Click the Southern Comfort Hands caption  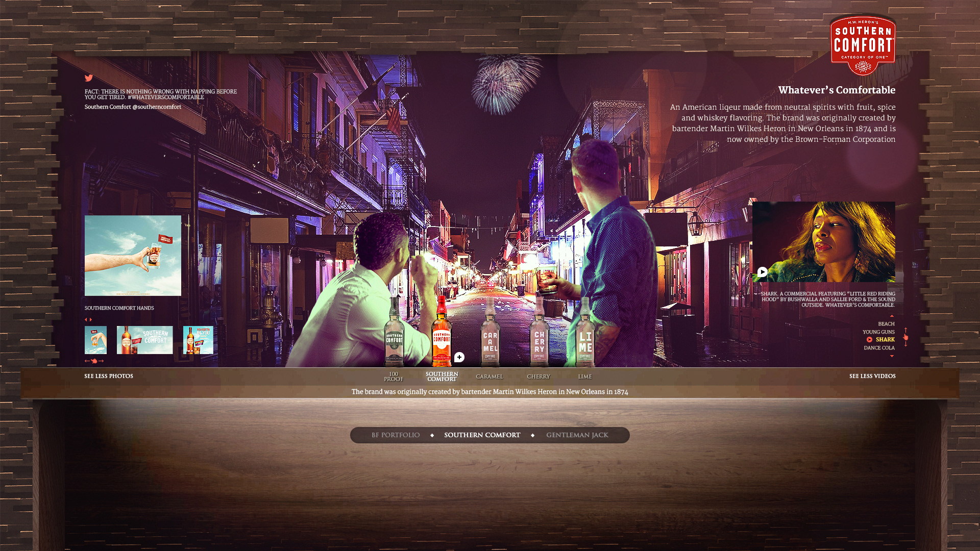tap(119, 308)
